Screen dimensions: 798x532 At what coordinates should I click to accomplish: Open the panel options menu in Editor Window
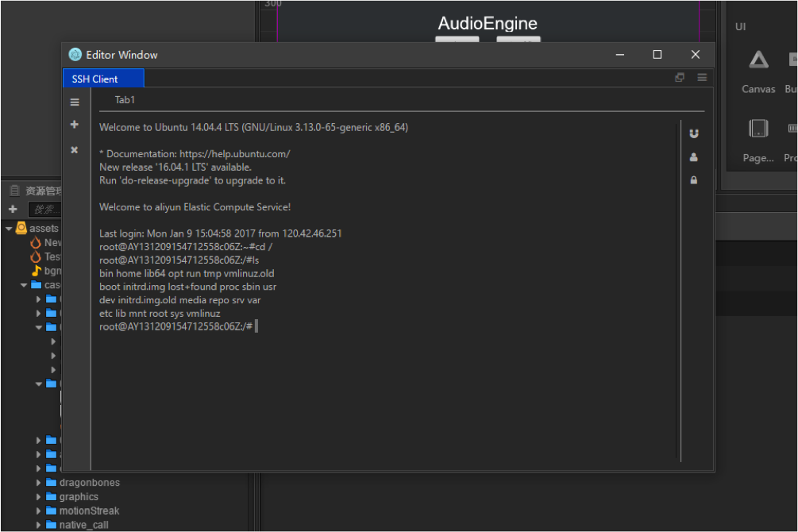coord(703,77)
